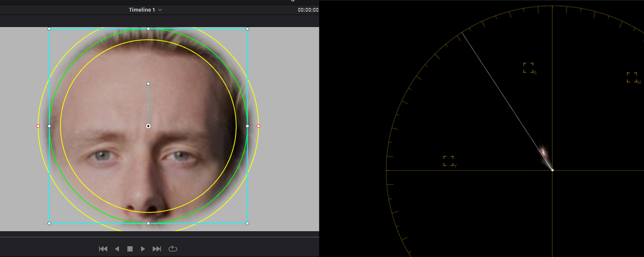Click the skin tone indicator line
Viewport: 644px width, 257px height.
pyautogui.click(x=507, y=102)
